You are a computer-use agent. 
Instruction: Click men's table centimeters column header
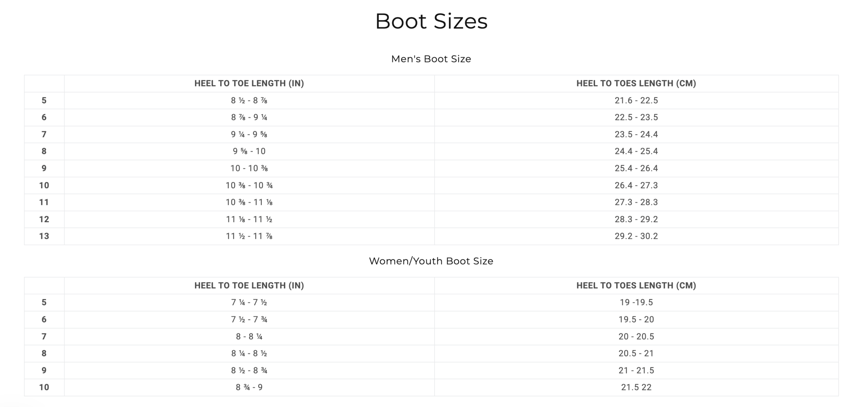tap(636, 83)
